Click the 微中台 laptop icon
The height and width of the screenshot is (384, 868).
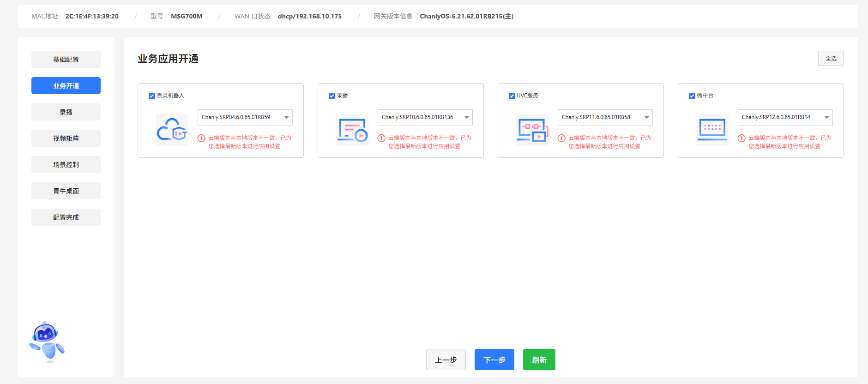pos(712,130)
